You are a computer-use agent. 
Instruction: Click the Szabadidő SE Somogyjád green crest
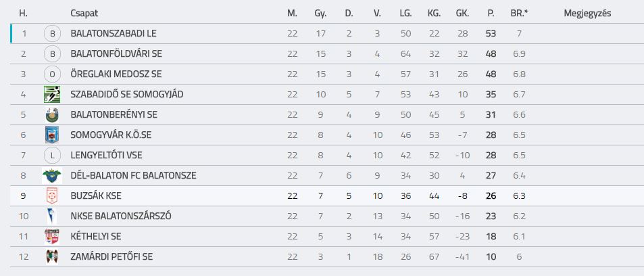52,94
